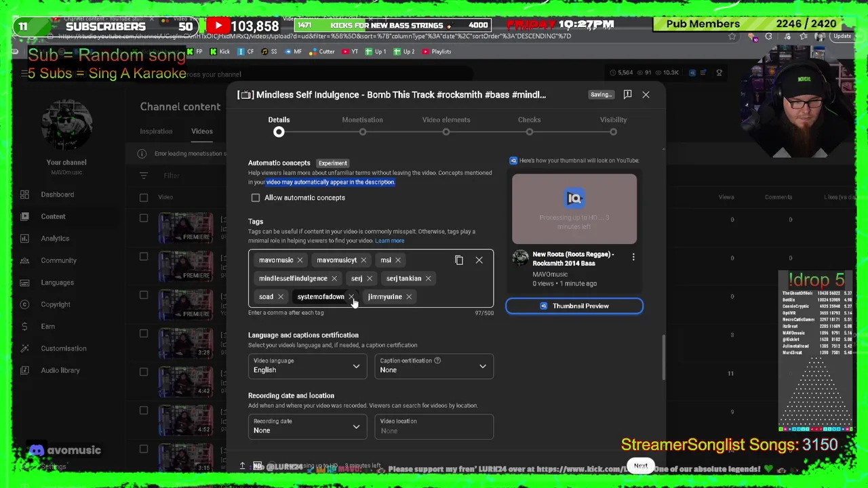Image resolution: width=868 pixels, height=488 pixels.
Task: Open Copyright in the Studio sidebar
Action: 56,304
